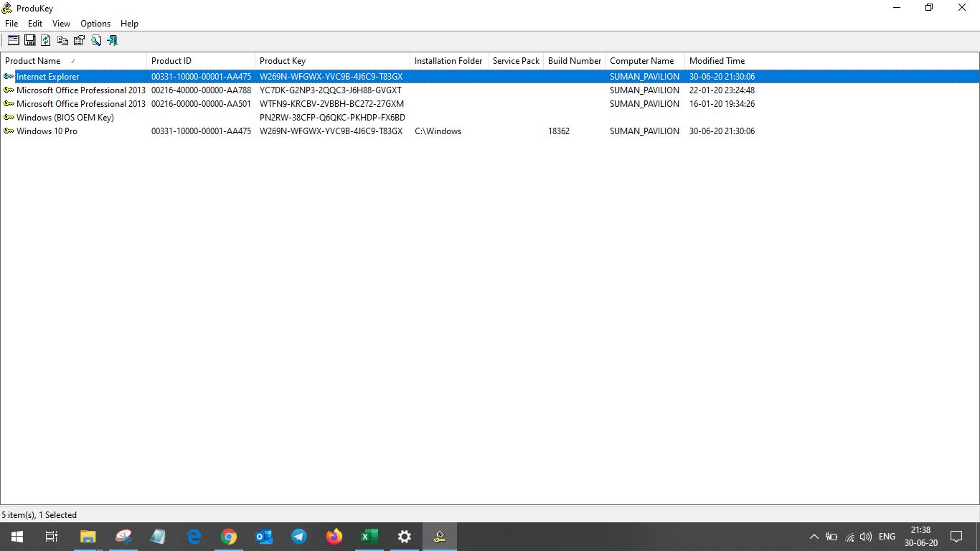Screen dimensions: 980x551
Task: Sort by the Service Pack column header
Action: tap(516, 61)
